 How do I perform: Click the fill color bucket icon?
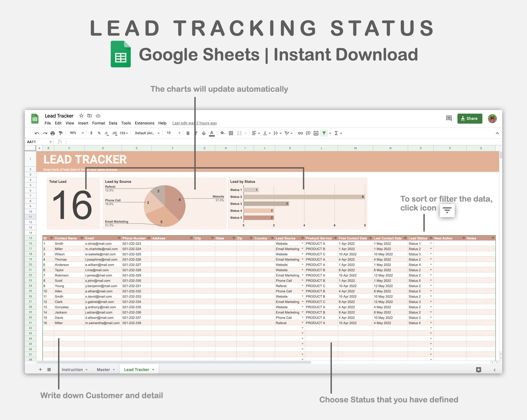coord(222,133)
